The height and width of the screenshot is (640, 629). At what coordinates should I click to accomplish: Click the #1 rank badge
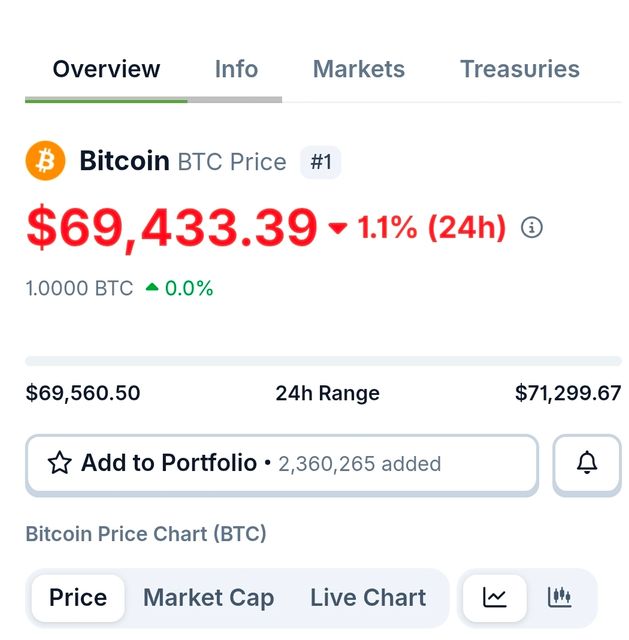click(x=320, y=162)
